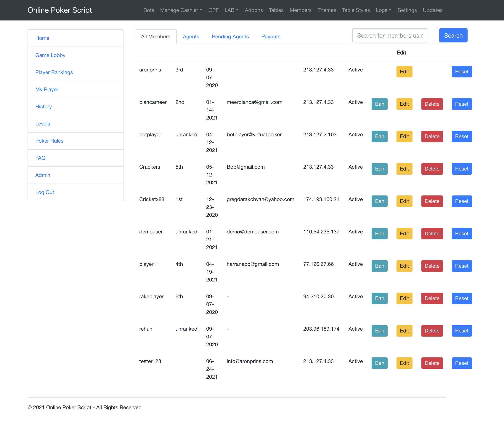
Task: Ban the Cricketx88 member
Action: click(379, 201)
